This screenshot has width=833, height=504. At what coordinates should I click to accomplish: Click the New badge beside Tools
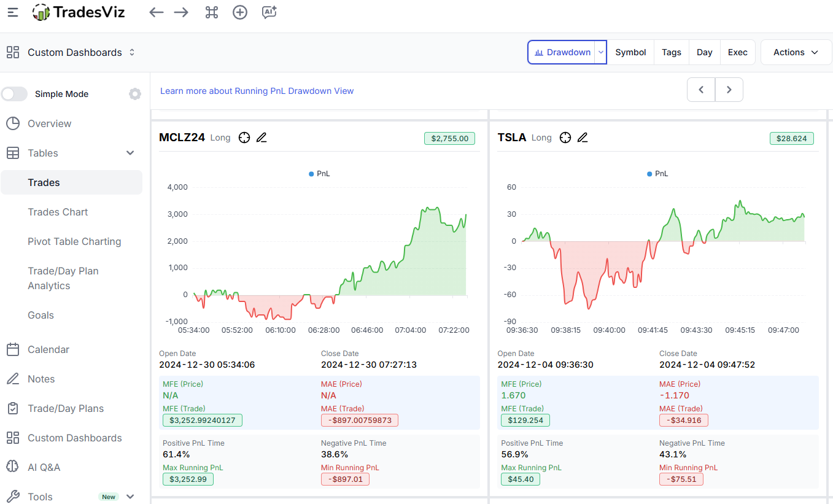tap(109, 497)
